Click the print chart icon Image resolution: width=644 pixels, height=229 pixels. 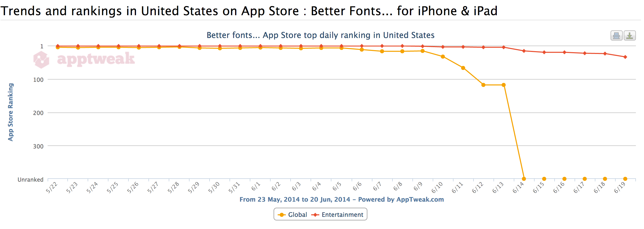[x=617, y=36]
